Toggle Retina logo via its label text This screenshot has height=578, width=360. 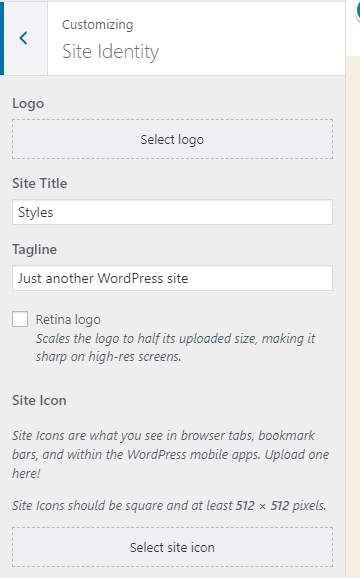coord(68,320)
